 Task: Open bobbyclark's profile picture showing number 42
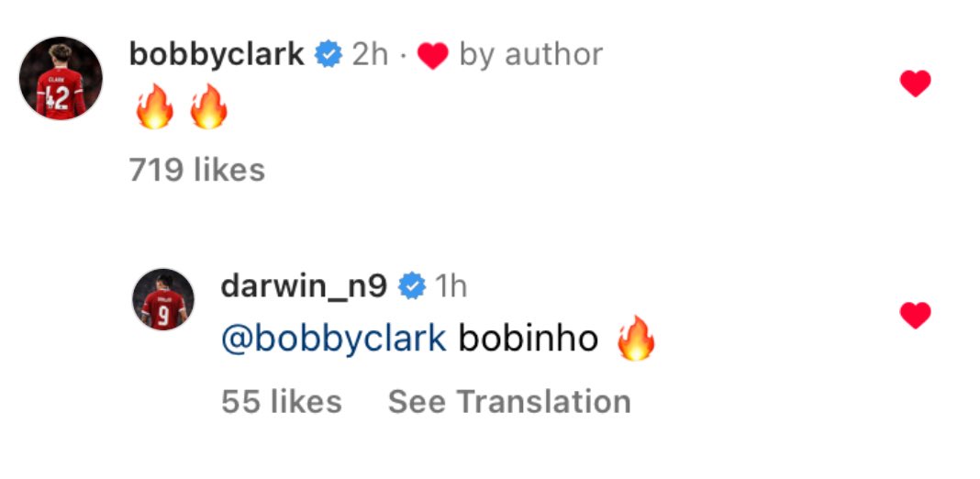pos(61,78)
